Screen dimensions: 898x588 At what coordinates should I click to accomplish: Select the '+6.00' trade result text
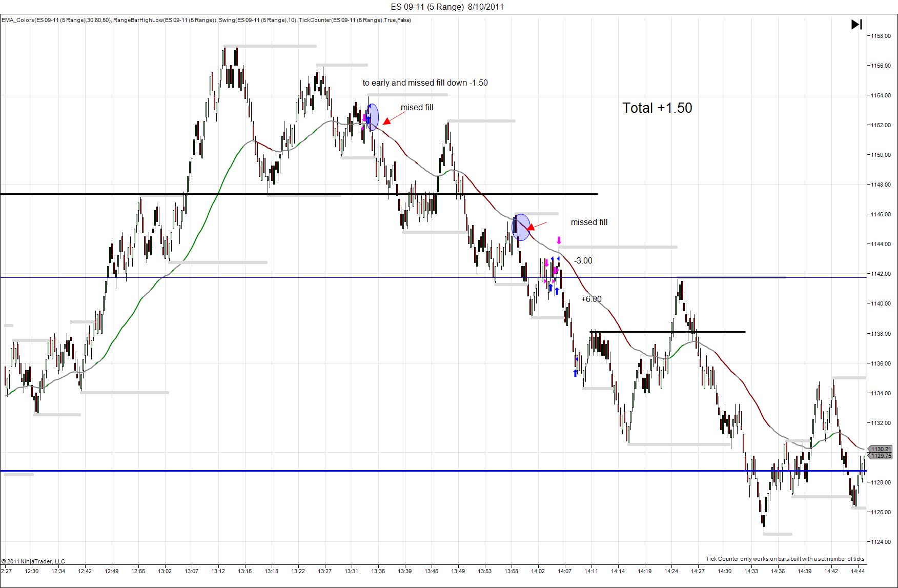[591, 299]
